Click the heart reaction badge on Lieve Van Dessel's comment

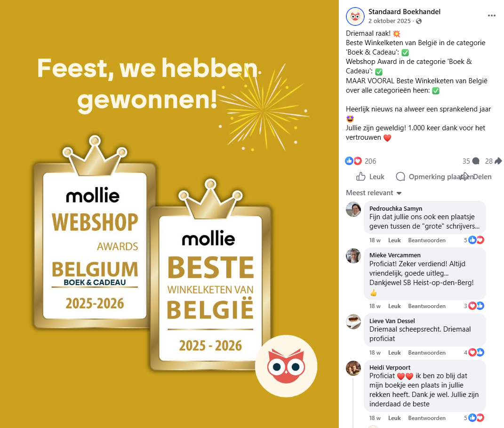coord(472,352)
